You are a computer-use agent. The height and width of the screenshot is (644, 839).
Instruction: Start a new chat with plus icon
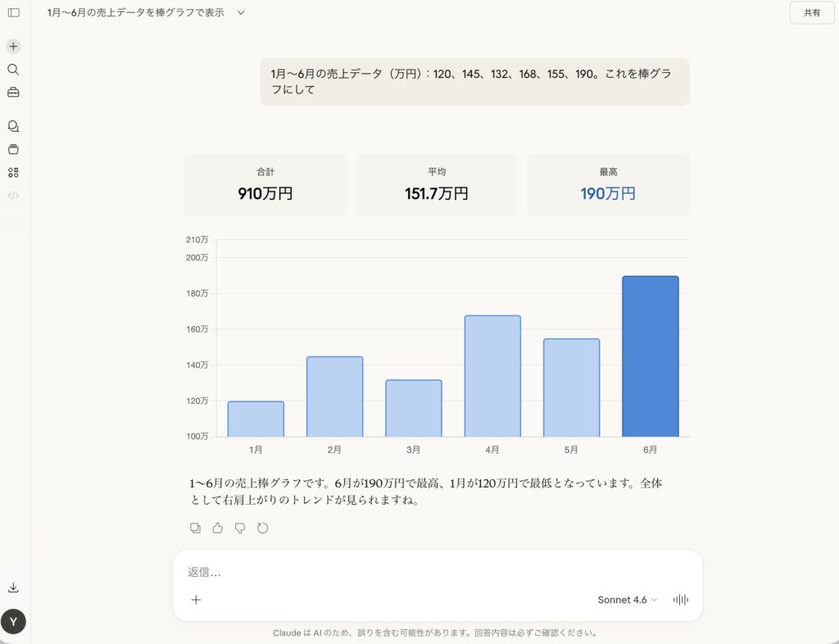point(13,47)
